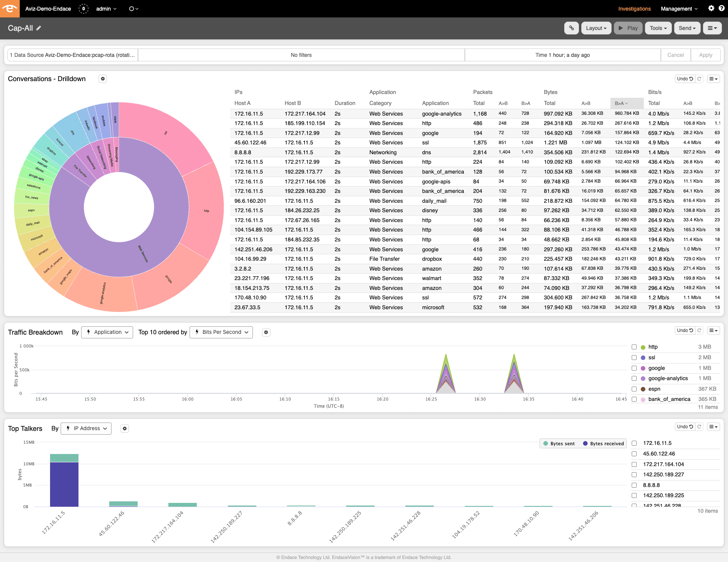The width and height of the screenshot is (728, 562).
Task: Sort by Category column header
Action: [x=380, y=103]
